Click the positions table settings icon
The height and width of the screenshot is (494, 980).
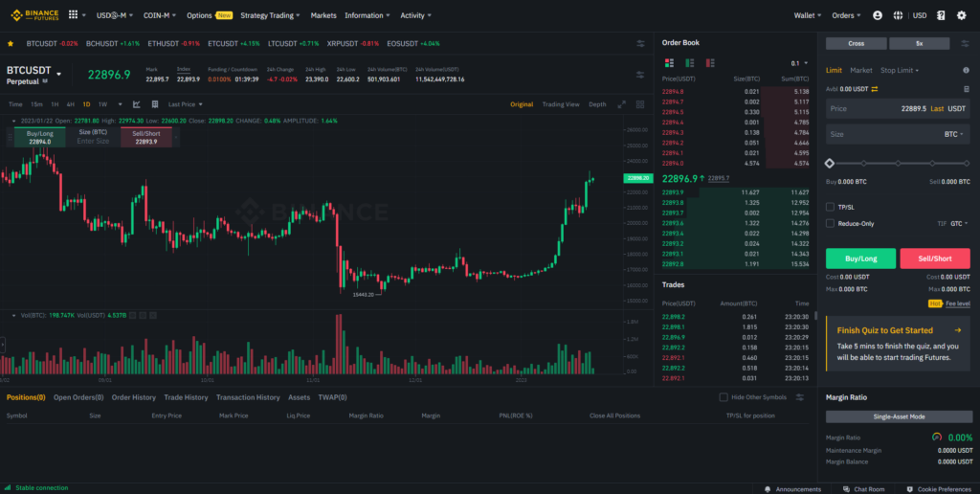click(x=799, y=397)
